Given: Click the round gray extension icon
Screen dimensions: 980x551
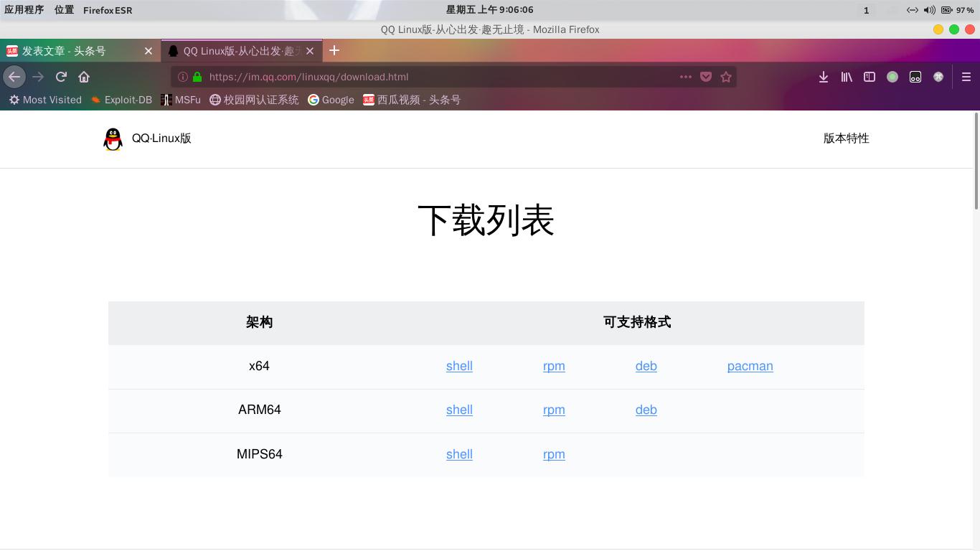Looking at the screenshot, I should [938, 77].
